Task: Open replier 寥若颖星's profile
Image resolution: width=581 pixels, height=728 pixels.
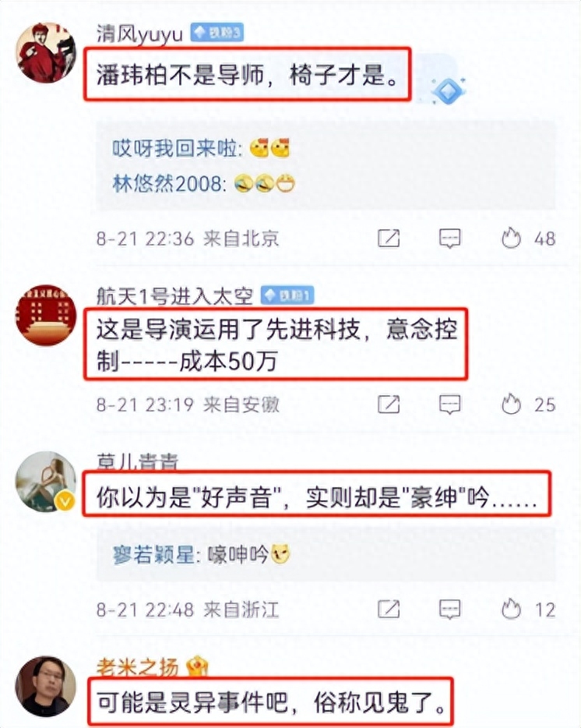Action: point(153,554)
